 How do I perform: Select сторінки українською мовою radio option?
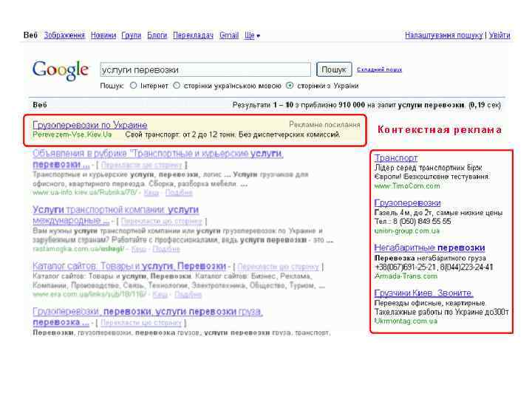click(177, 86)
